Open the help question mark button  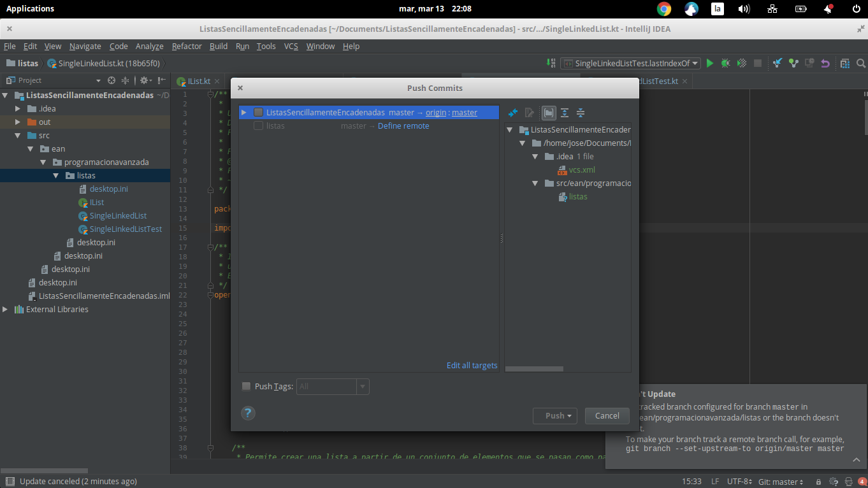point(249,413)
